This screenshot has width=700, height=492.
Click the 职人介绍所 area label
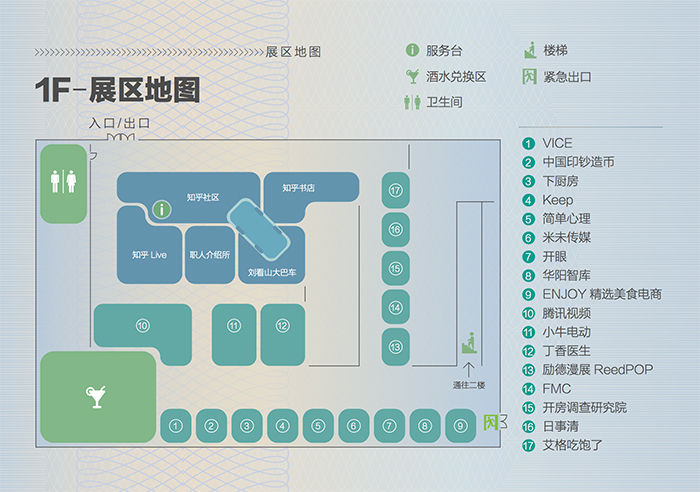(x=210, y=255)
